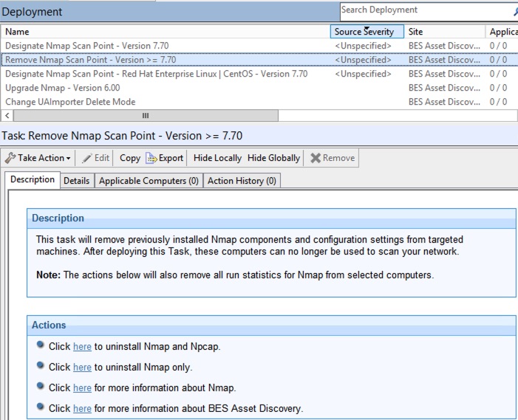
Task: Sort by the Source Severity column header
Action: [x=367, y=32]
